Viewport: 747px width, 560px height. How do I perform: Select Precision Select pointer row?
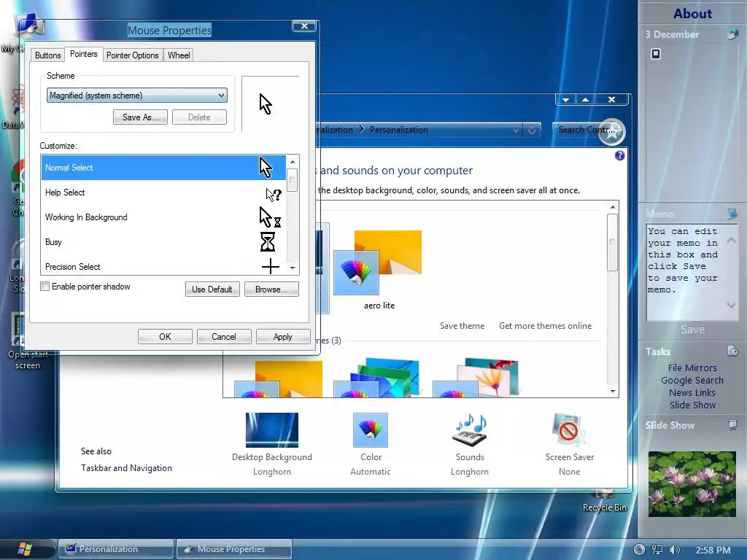pyautogui.click(x=163, y=265)
